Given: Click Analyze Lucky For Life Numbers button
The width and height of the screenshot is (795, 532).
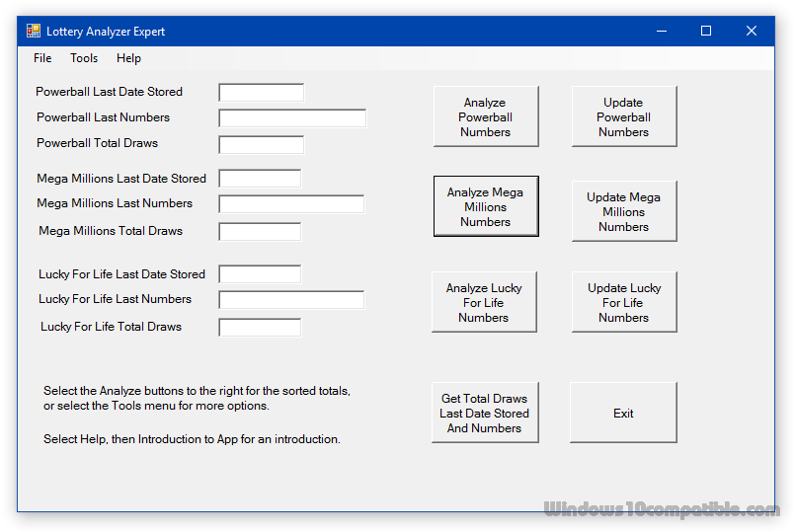Looking at the screenshot, I should (x=484, y=302).
